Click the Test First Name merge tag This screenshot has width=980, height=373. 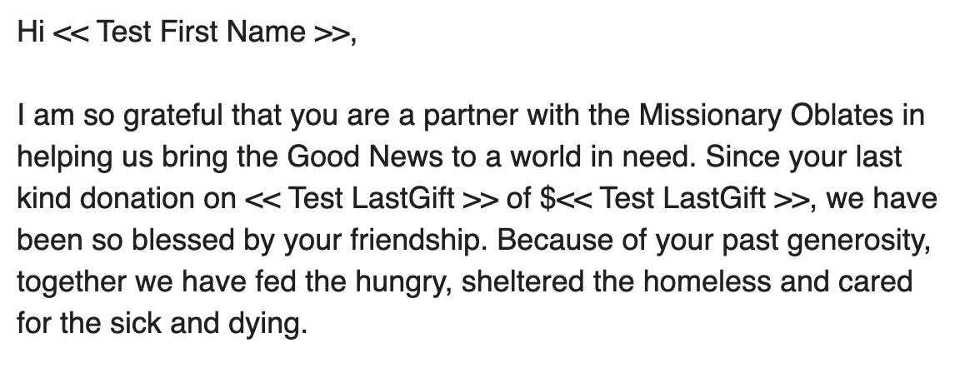pos(200,34)
